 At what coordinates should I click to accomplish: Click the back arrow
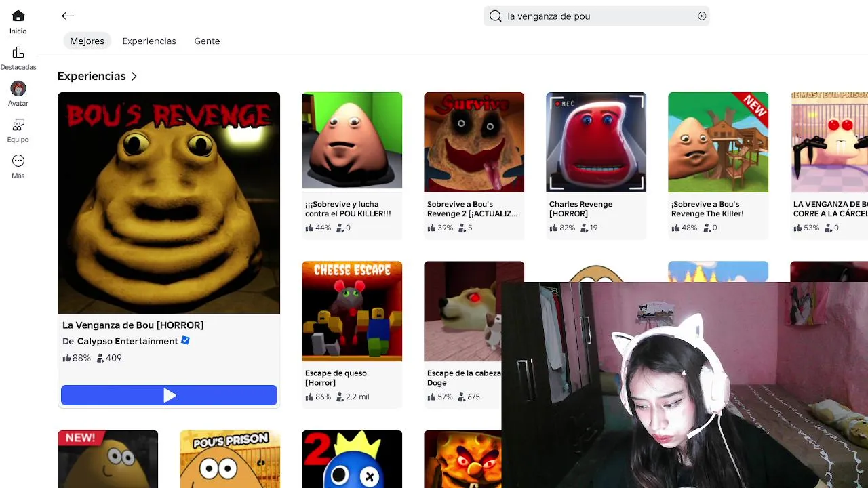pyautogui.click(x=68, y=16)
